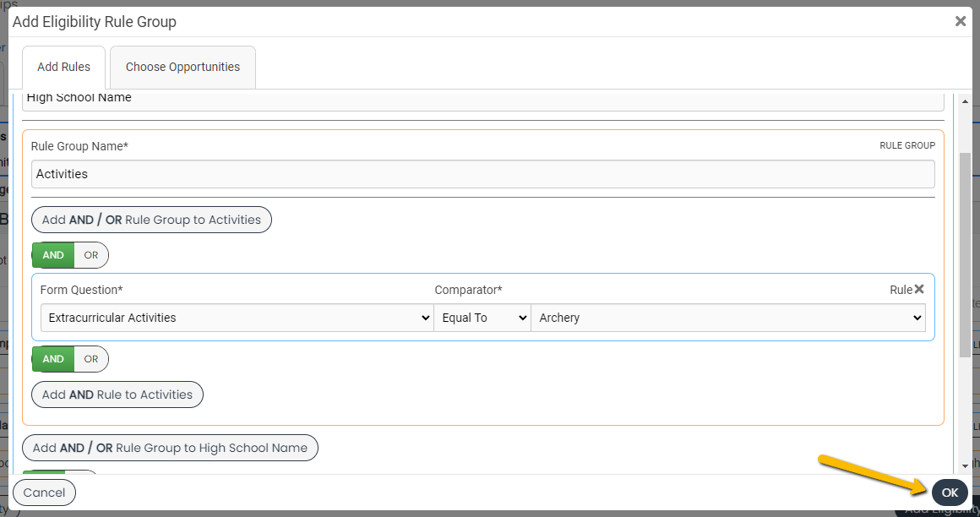The width and height of the screenshot is (980, 517).
Task: Click the scrollbar up arrow
Action: click(966, 100)
